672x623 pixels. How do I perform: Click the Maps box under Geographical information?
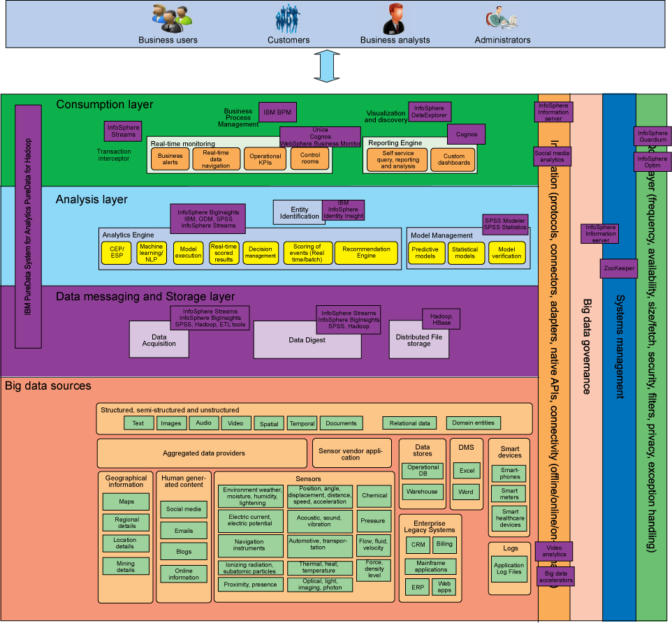[126, 501]
